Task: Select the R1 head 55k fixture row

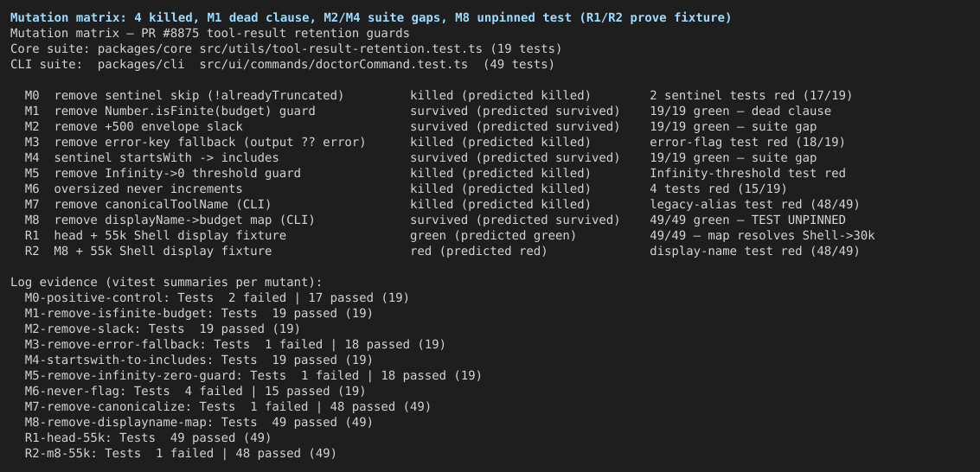Action: [450, 236]
